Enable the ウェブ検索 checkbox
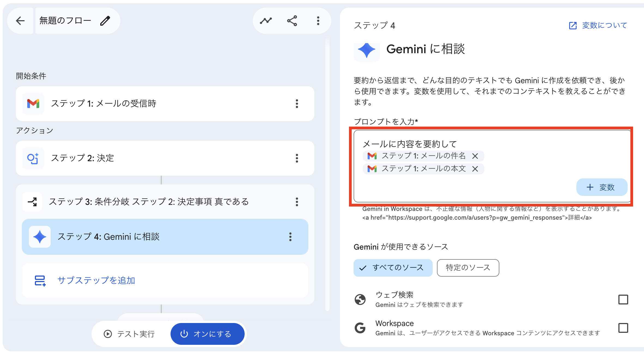The image size is (644, 353). coord(623,300)
